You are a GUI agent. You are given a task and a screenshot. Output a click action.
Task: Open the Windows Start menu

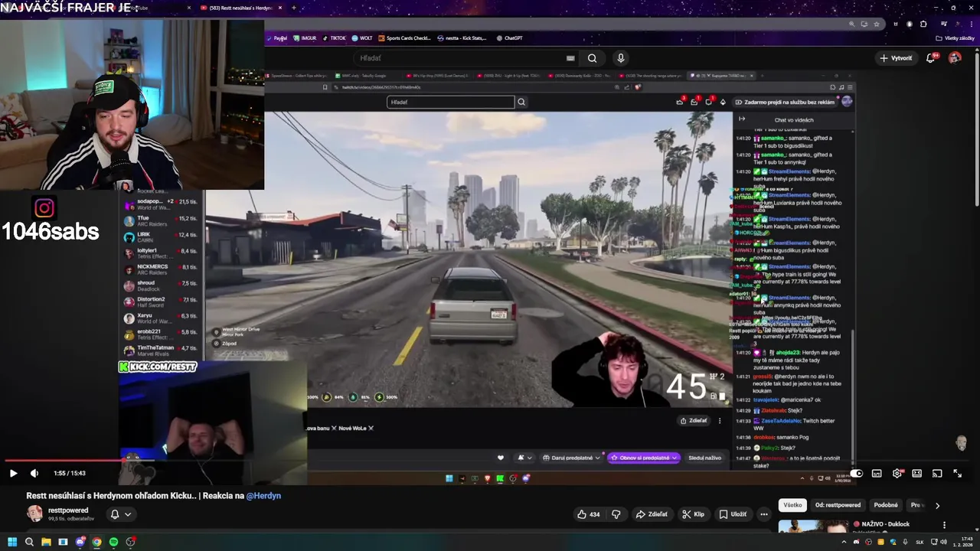[x=11, y=542]
